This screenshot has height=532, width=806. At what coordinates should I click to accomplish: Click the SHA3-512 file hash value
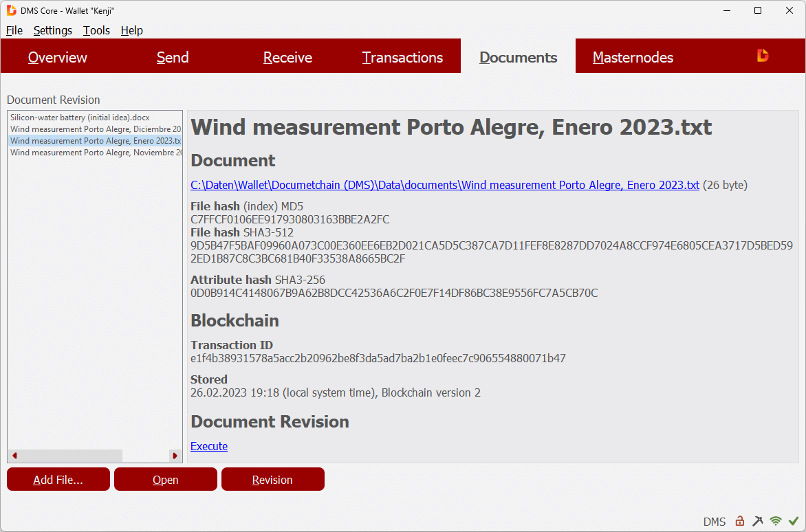[x=492, y=252]
